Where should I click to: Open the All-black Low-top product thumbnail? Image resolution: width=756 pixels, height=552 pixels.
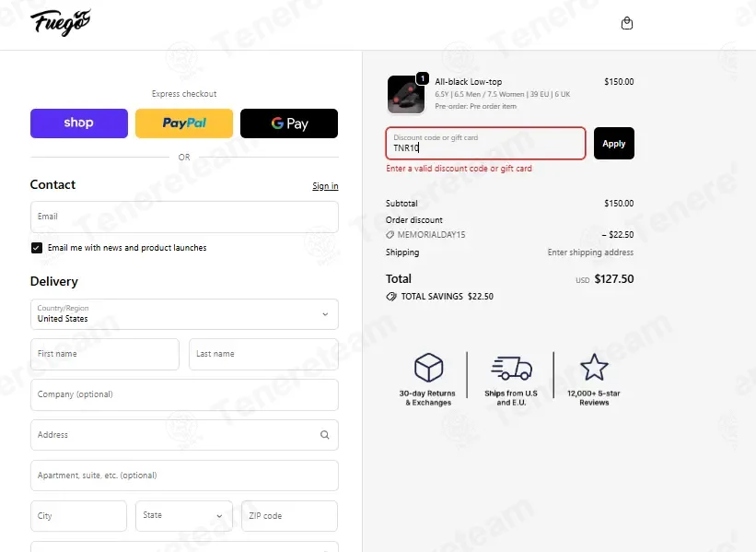406,94
